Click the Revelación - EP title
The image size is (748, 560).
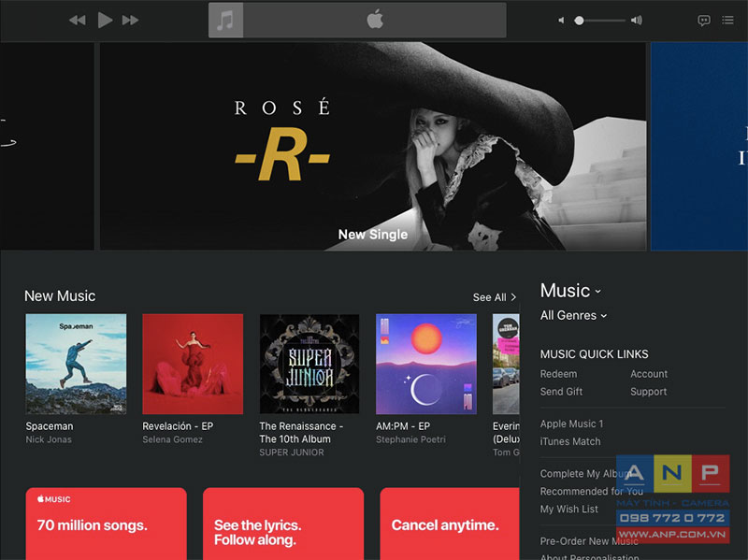tap(178, 426)
